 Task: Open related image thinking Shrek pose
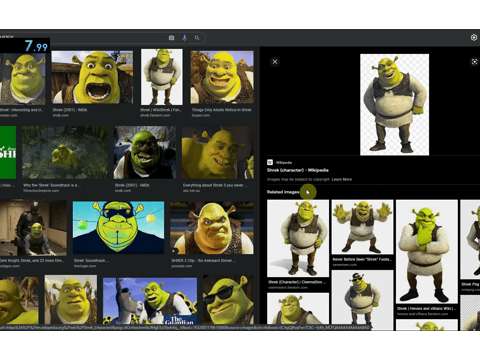point(427,252)
